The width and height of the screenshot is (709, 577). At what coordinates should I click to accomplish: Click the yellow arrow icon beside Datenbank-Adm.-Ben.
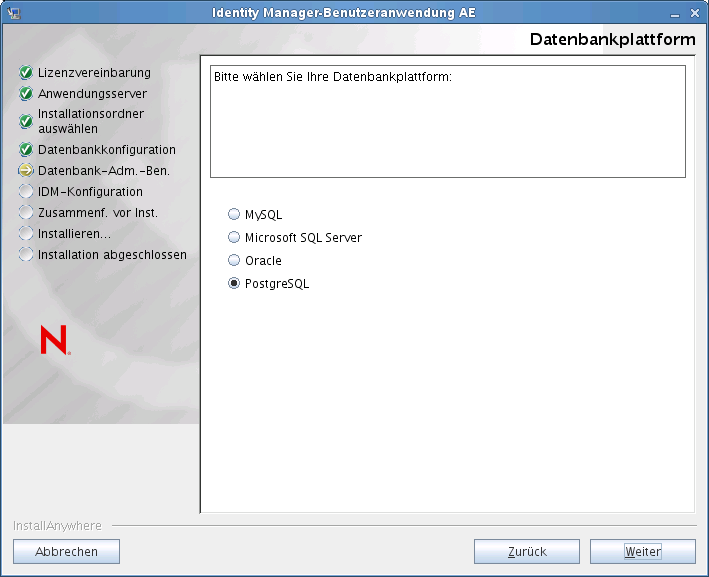click(26, 170)
